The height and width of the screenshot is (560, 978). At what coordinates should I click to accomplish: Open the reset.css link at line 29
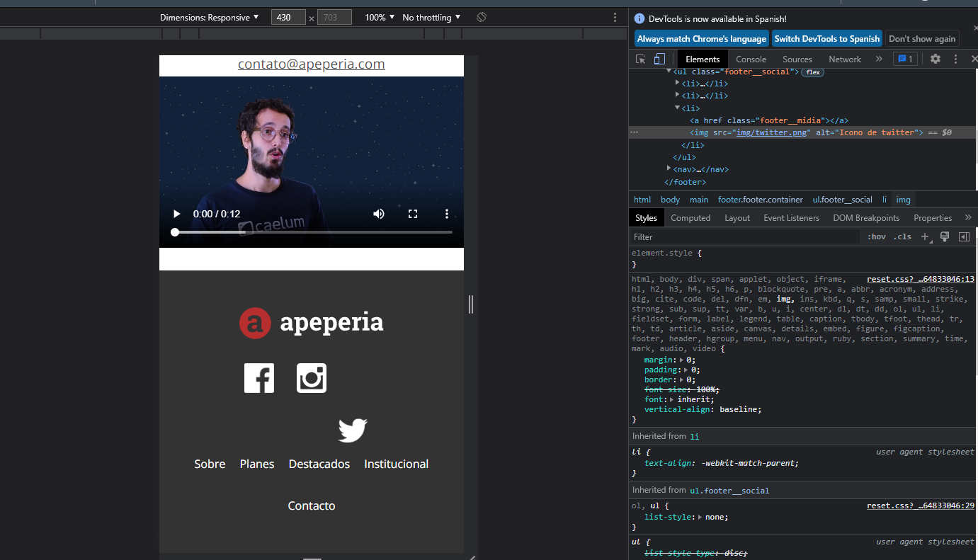(921, 506)
